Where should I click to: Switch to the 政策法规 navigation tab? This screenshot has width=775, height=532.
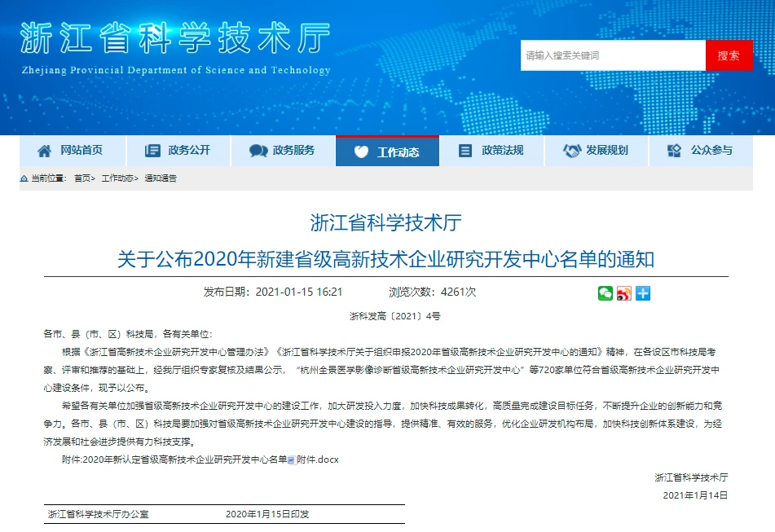pyautogui.click(x=502, y=151)
